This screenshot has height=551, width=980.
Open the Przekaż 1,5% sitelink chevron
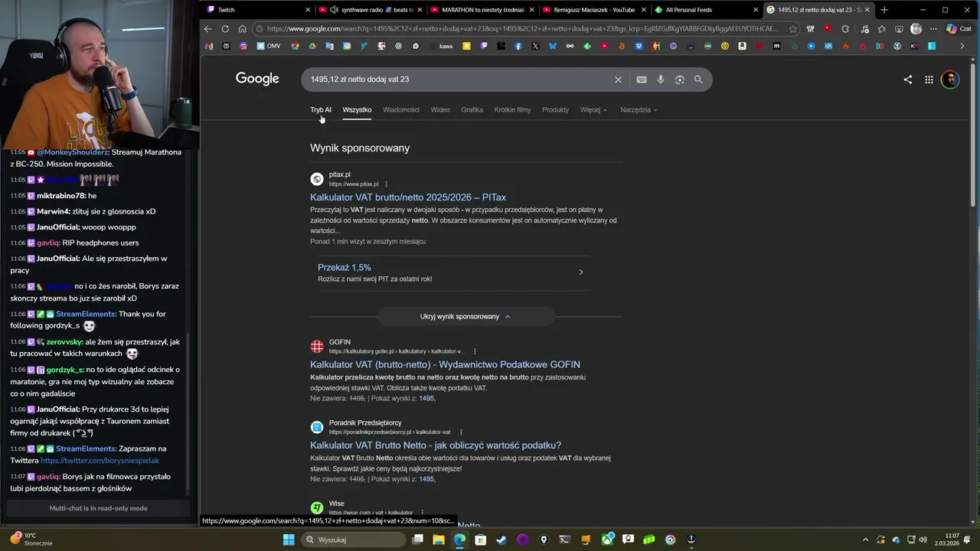pyautogui.click(x=580, y=272)
